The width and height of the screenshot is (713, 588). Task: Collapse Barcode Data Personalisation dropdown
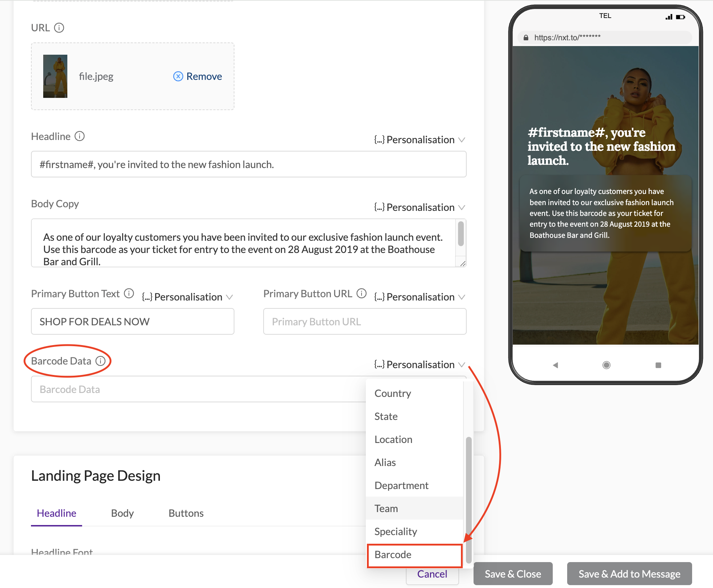[x=420, y=365]
